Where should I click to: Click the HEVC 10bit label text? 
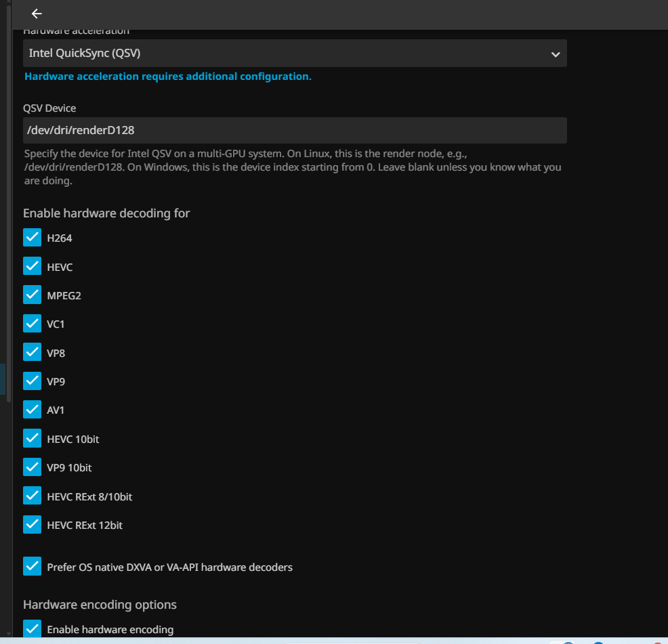point(73,439)
